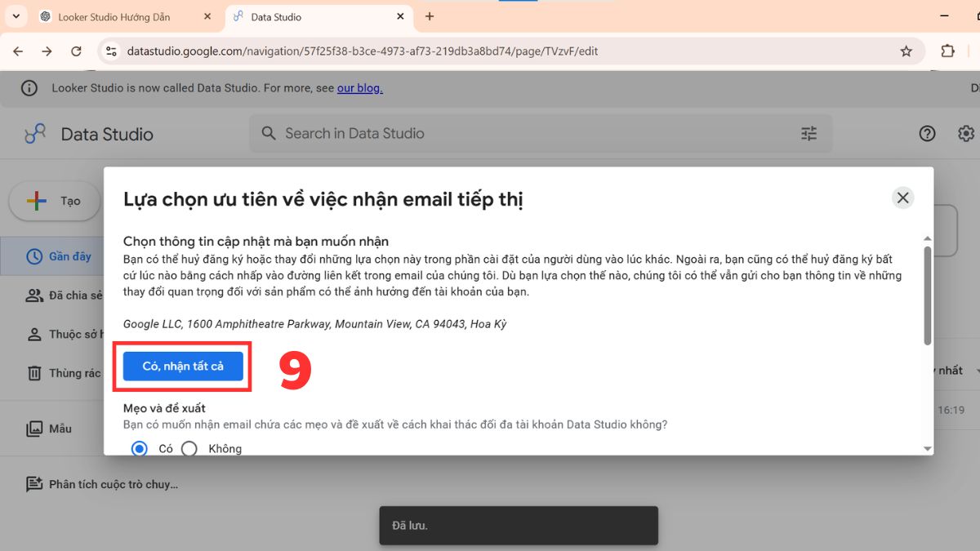Image resolution: width=980 pixels, height=551 pixels.
Task: Close the Looker Studio Hướng Dẫn tab
Action: pyautogui.click(x=207, y=16)
